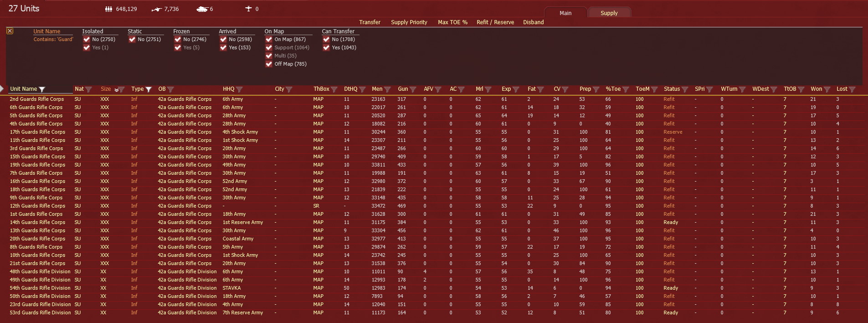Click the Prep column filter funnel
Image resolution: width=868 pixels, height=323 pixels.
596,89
